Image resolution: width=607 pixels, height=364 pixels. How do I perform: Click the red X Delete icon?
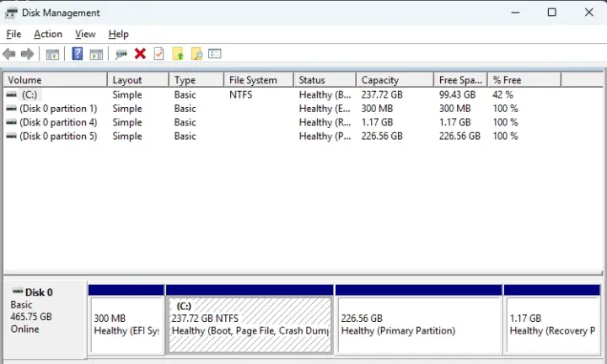click(140, 53)
